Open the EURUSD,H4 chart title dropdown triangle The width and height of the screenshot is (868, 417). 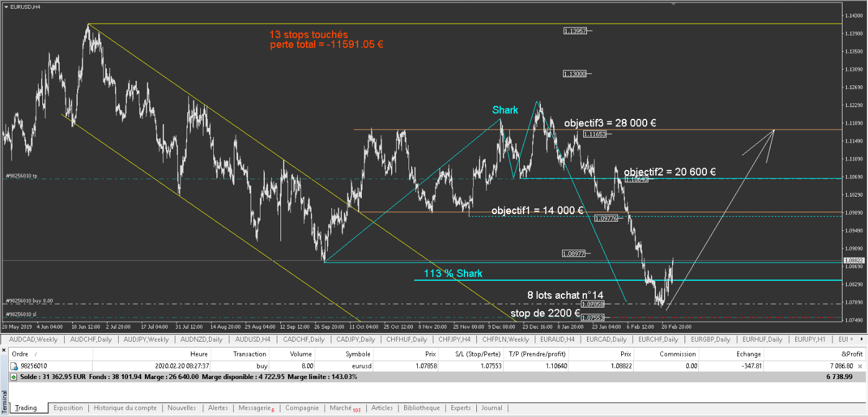[6, 6]
